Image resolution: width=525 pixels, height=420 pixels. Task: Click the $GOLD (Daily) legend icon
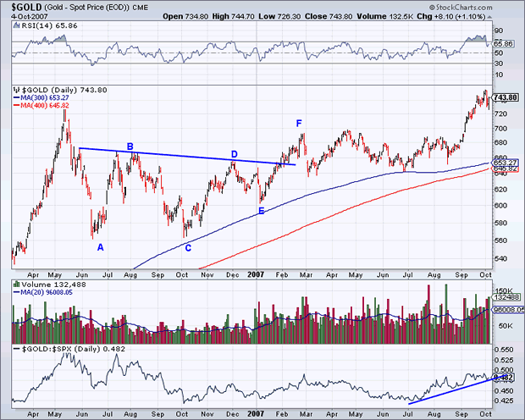[15, 89]
